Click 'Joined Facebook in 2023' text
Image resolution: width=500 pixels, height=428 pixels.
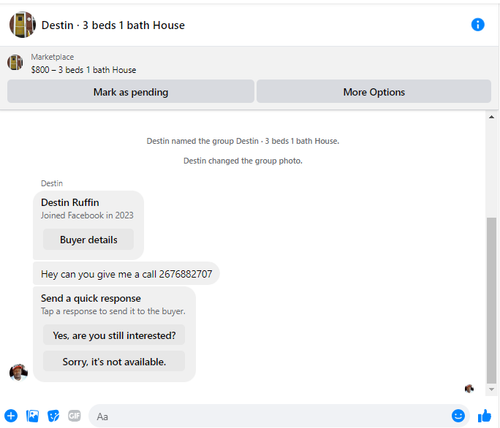click(x=87, y=215)
